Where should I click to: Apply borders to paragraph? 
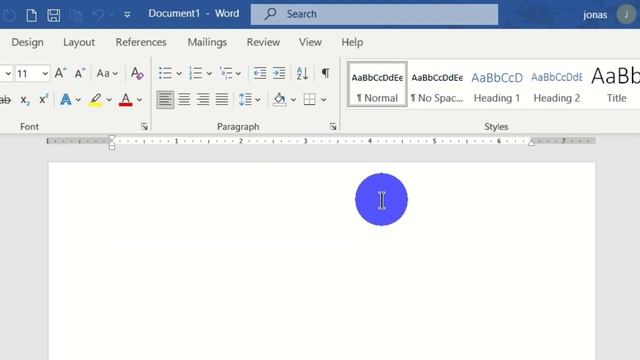(309, 100)
